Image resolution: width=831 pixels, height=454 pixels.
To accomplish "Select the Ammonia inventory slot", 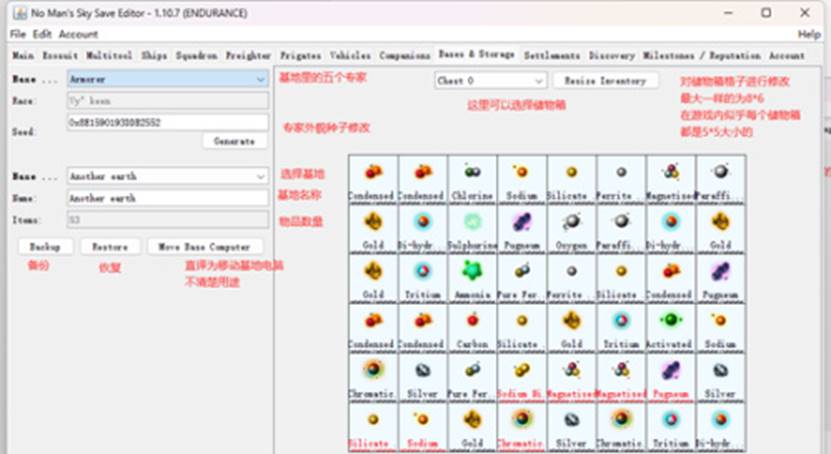I will pyautogui.click(x=472, y=278).
